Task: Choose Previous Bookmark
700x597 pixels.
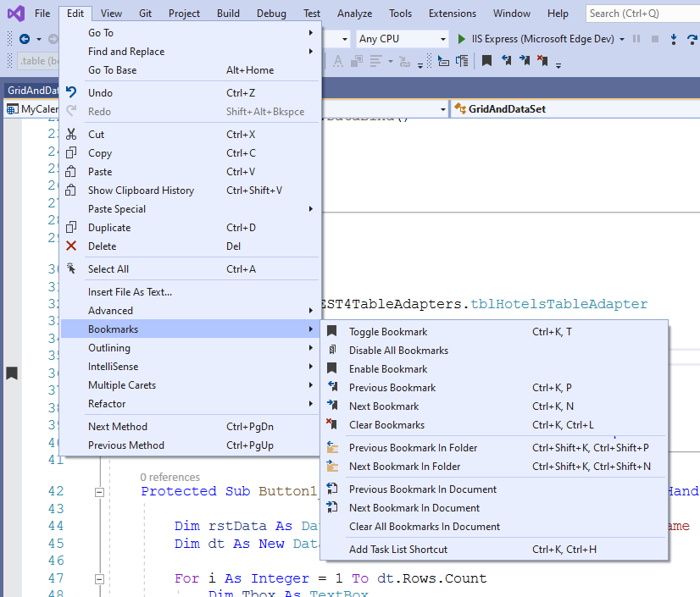Action: coord(494,388)
